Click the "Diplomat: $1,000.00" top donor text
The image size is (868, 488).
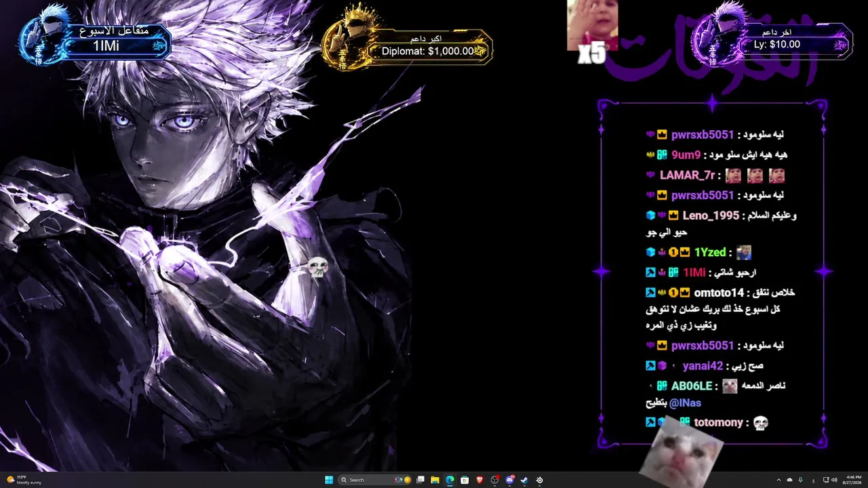tap(427, 51)
